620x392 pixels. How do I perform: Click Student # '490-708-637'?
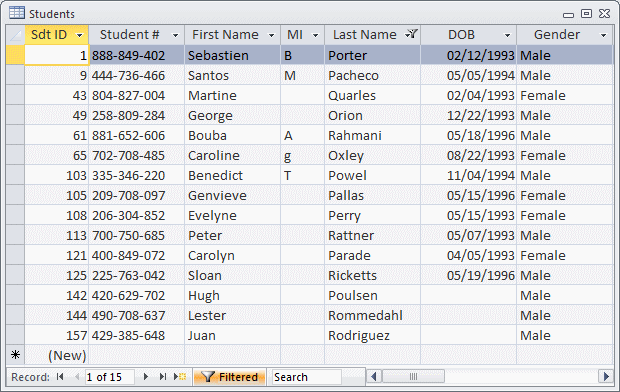(x=136, y=315)
